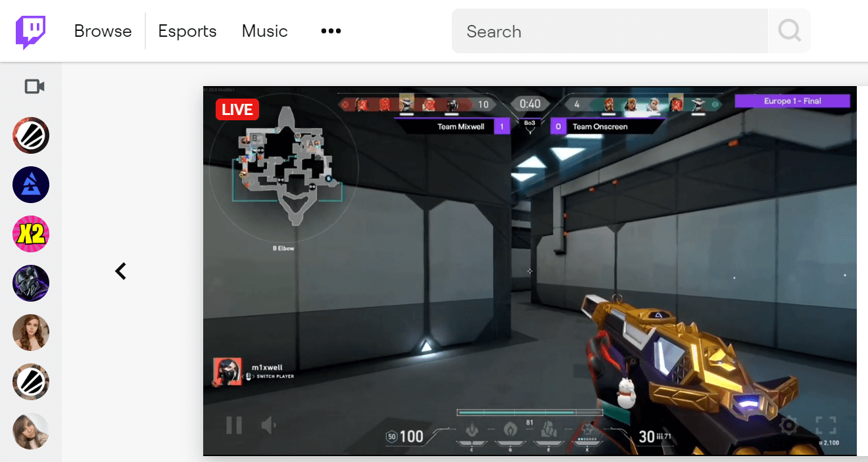Go to the Esports section
The image size is (868, 462).
[x=187, y=32]
